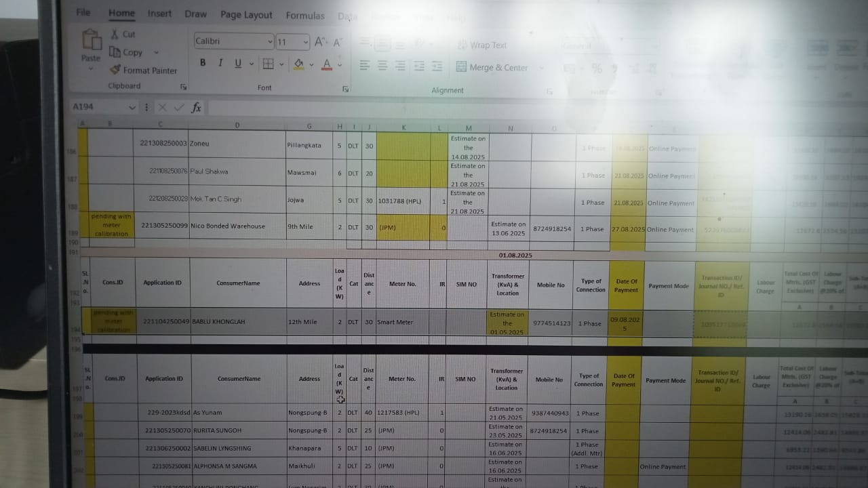Click inside the formula bar input
The image size is (868, 488).
(x=475, y=108)
